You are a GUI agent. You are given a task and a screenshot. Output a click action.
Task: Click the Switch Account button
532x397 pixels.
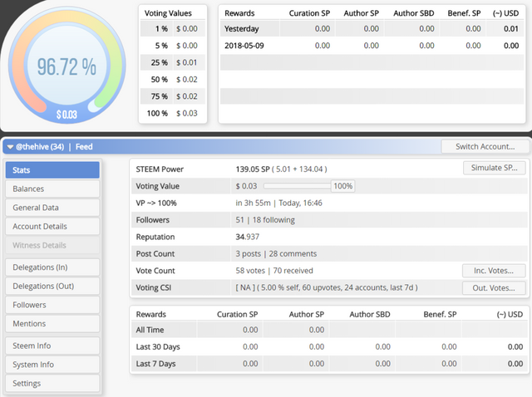click(485, 146)
